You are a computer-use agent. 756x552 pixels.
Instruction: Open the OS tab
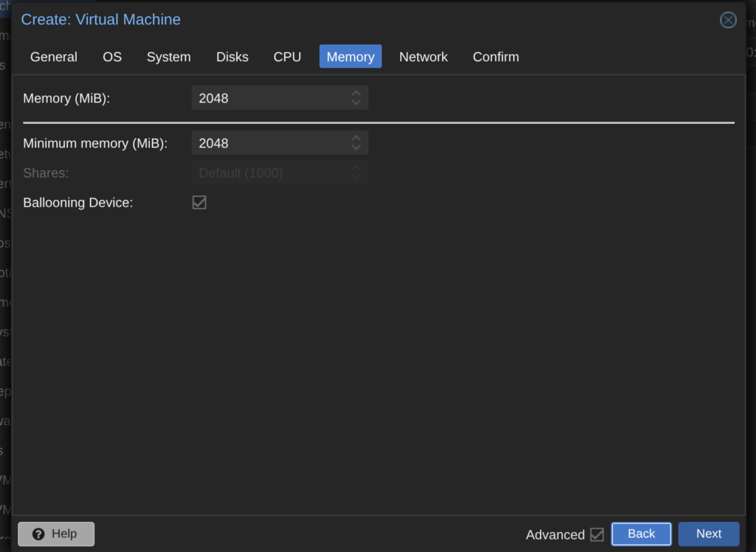tap(112, 57)
